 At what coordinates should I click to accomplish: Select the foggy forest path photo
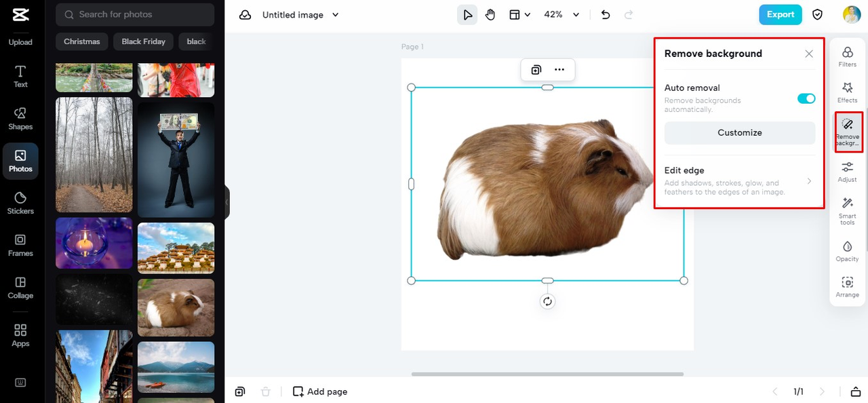coord(94,155)
